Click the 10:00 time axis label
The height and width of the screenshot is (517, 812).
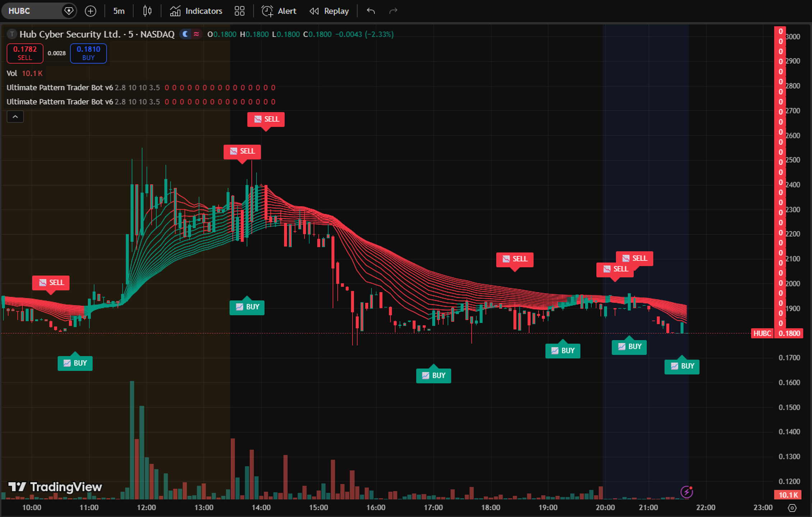coord(32,508)
